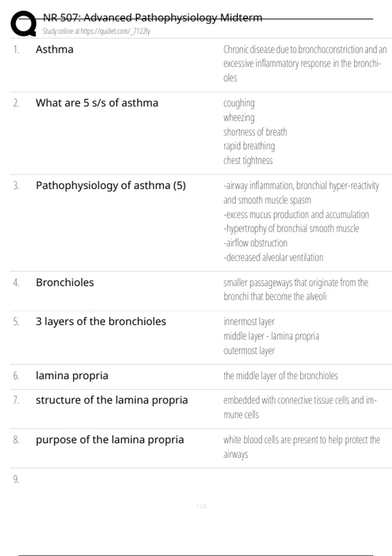
Task: Click '-decreased alveolar ventilation' line
Action: point(273,257)
